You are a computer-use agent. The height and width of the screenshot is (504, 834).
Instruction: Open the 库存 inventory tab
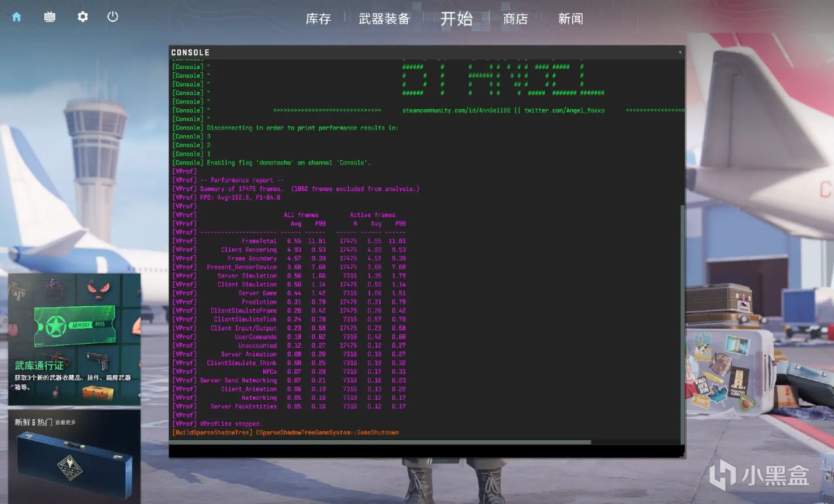[319, 19]
